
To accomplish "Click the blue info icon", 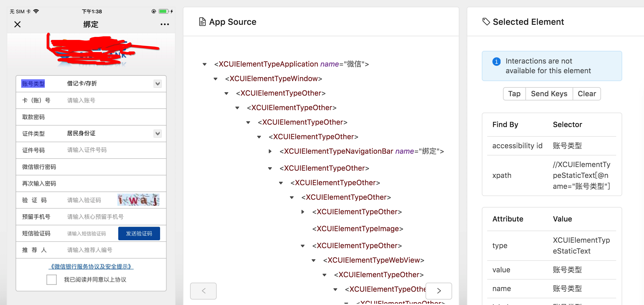I will click(x=496, y=61).
